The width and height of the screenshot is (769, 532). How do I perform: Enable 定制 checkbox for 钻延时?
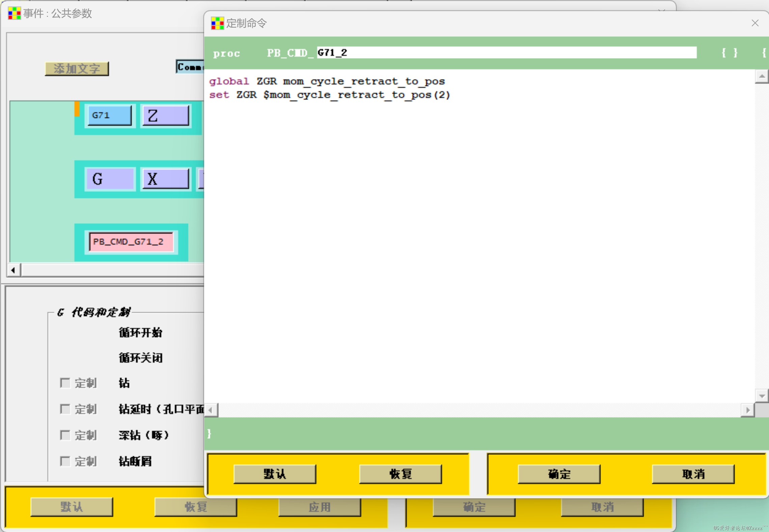point(65,409)
